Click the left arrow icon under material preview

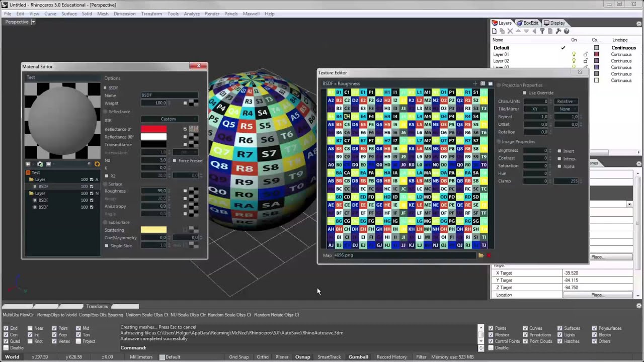(28, 164)
